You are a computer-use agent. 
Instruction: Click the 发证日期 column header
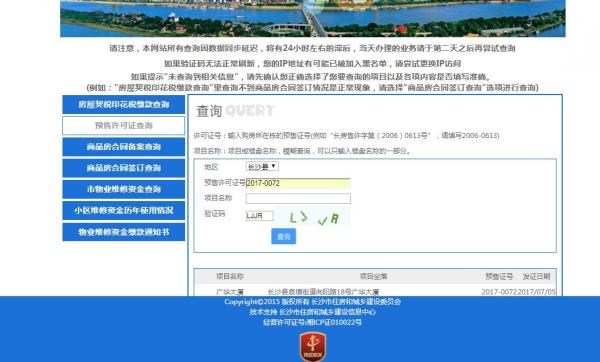[536, 276]
